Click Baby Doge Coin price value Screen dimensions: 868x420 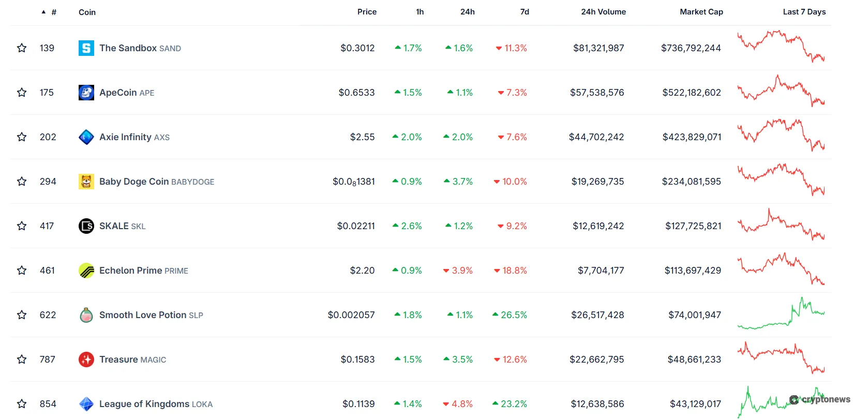354,182
